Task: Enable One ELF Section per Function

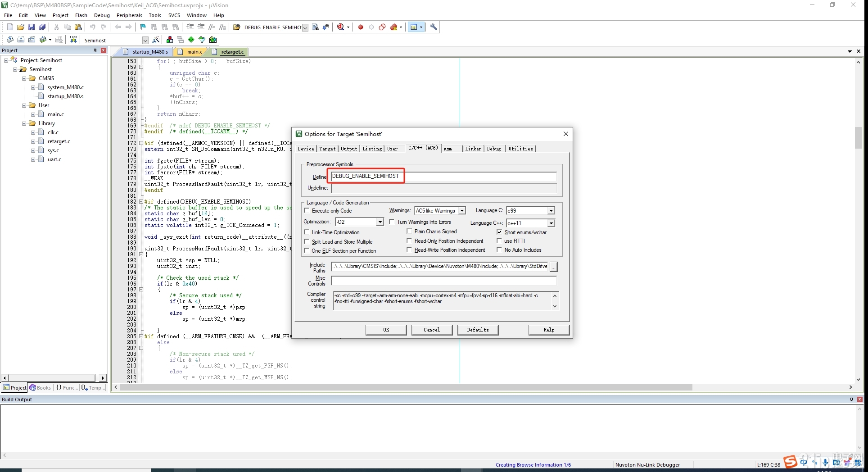Action: [x=307, y=250]
